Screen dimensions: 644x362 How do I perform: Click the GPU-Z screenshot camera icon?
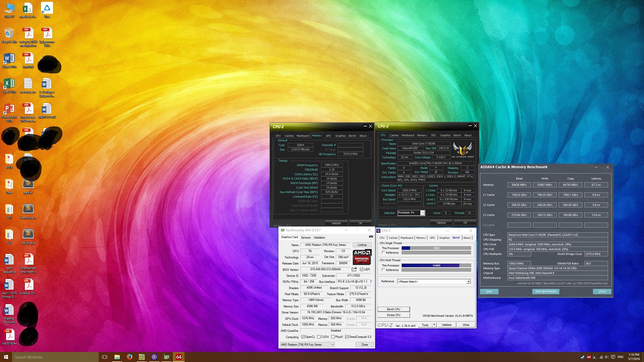point(371,237)
